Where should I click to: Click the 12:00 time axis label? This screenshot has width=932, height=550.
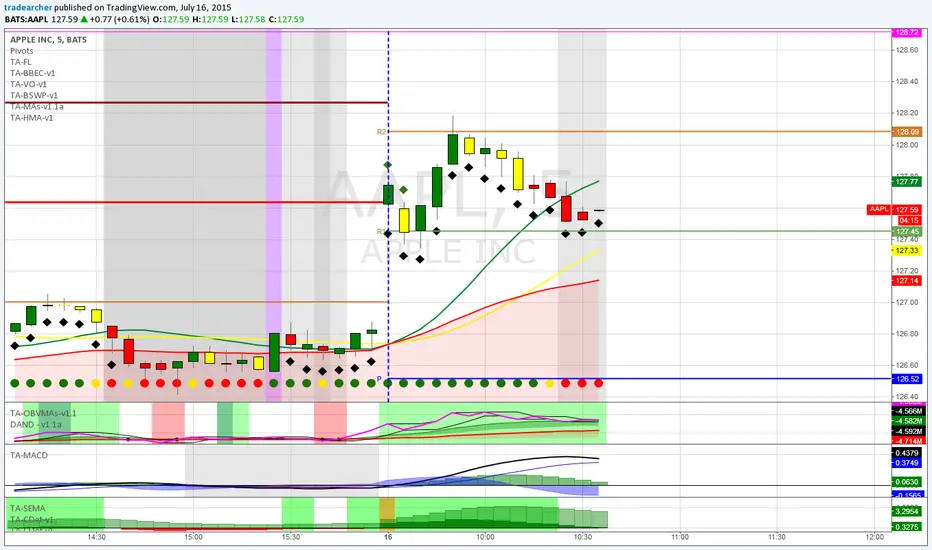pos(874,537)
